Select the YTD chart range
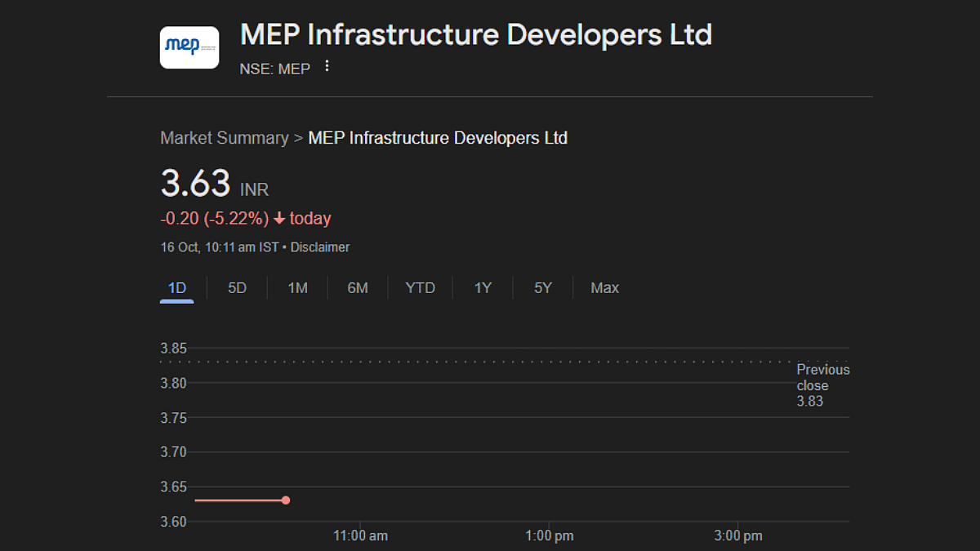 coord(421,288)
